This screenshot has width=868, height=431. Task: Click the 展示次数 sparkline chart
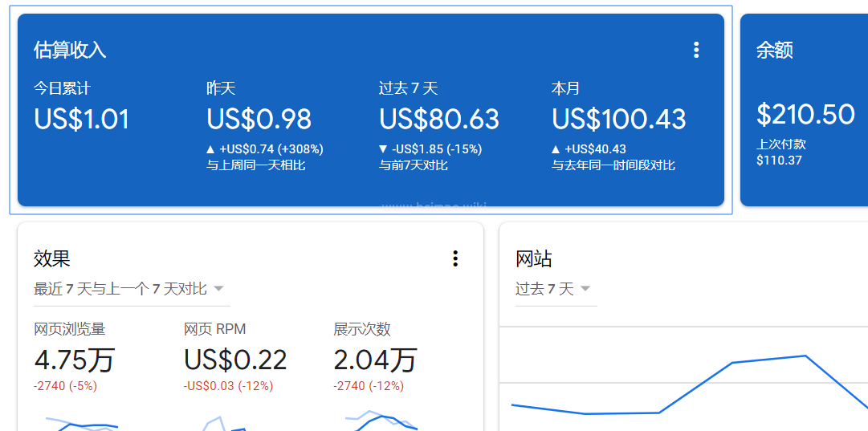(x=381, y=422)
